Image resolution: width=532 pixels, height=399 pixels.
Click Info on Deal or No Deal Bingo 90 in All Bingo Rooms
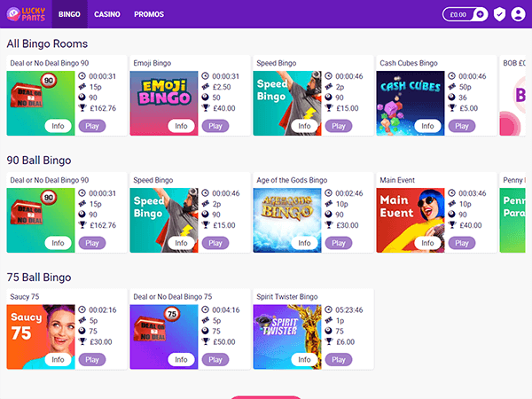[58, 126]
